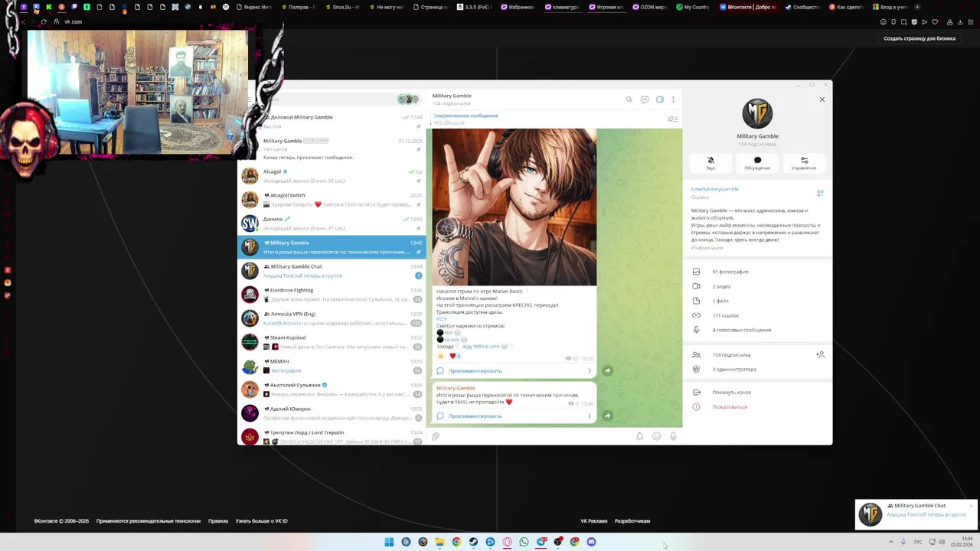Add a subscriber to the channel

coord(820,355)
